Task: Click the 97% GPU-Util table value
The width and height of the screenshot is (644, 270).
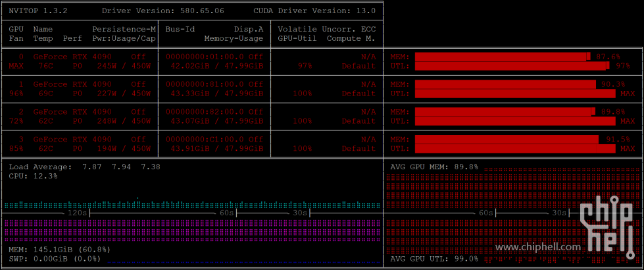Action: (305, 66)
